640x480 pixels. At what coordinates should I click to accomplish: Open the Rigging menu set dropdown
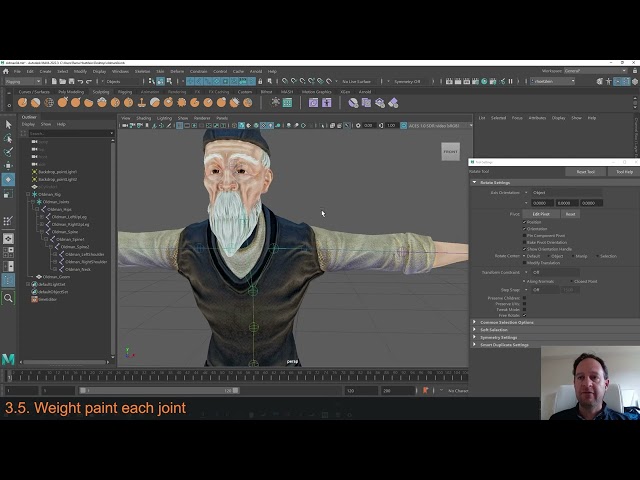pos(23,81)
